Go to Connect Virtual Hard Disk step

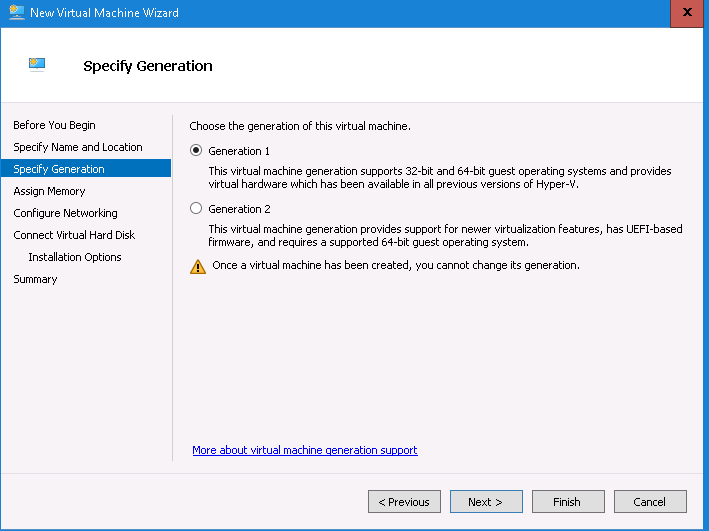pos(74,235)
